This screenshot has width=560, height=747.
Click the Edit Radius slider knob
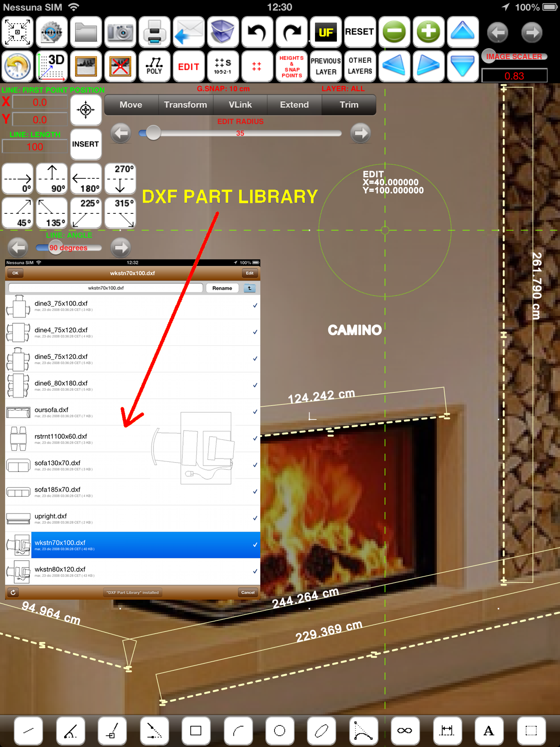pyautogui.click(x=153, y=133)
